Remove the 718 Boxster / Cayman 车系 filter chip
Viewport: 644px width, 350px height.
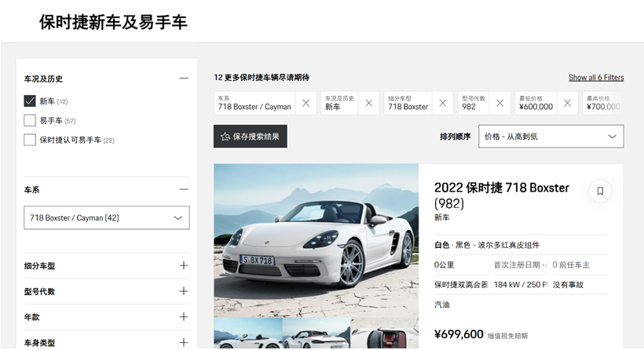[x=306, y=103]
